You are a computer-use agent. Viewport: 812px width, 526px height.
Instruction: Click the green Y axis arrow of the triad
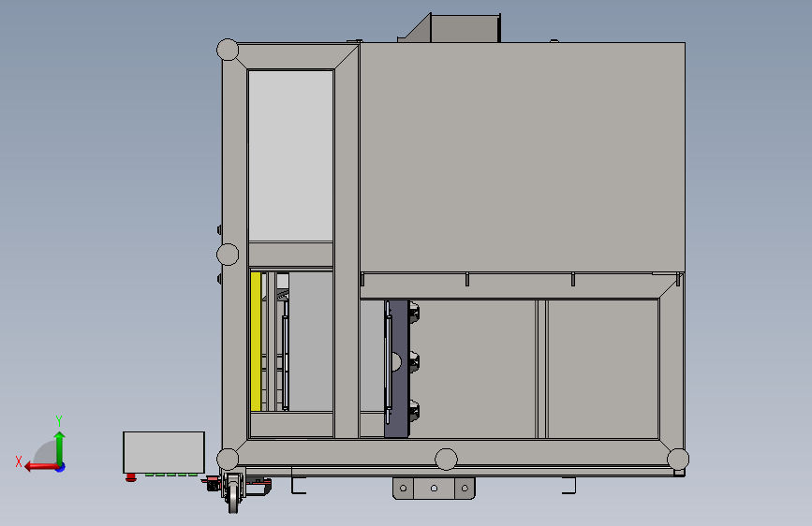(x=60, y=447)
